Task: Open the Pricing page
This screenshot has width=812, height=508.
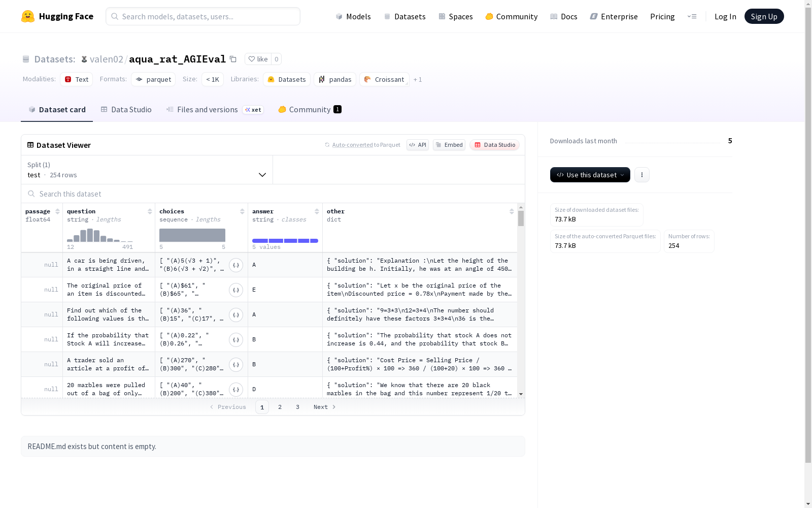Action: point(662,16)
